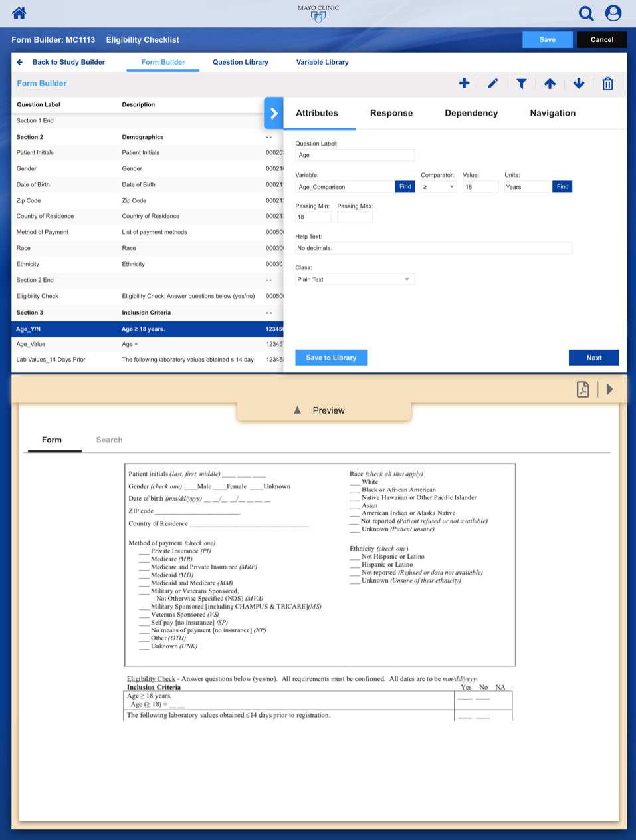Select the Response tab
636x840 pixels.
pos(391,113)
